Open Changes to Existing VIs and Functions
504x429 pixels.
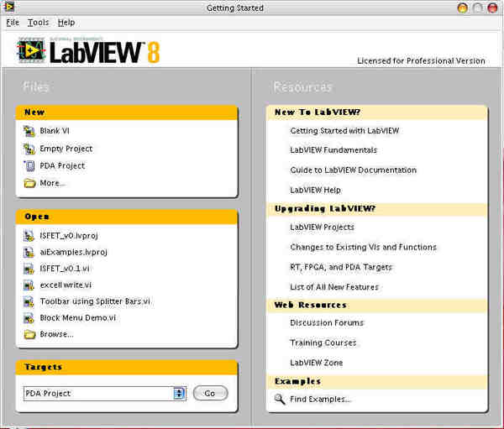[x=363, y=248]
